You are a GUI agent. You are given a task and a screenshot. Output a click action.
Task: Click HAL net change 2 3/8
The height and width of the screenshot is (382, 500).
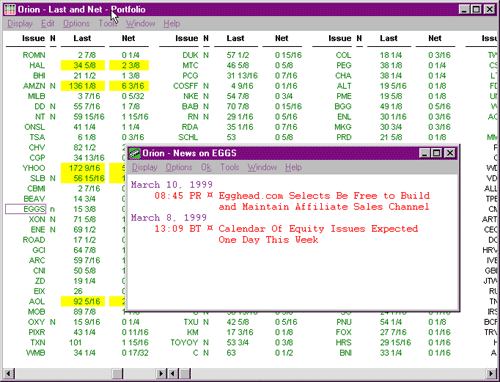click(129, 65)
